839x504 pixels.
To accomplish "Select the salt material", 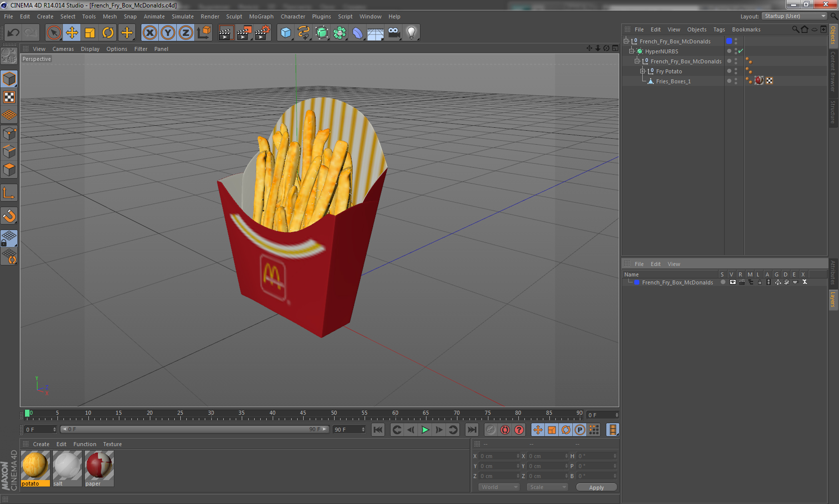I will 67,469.
